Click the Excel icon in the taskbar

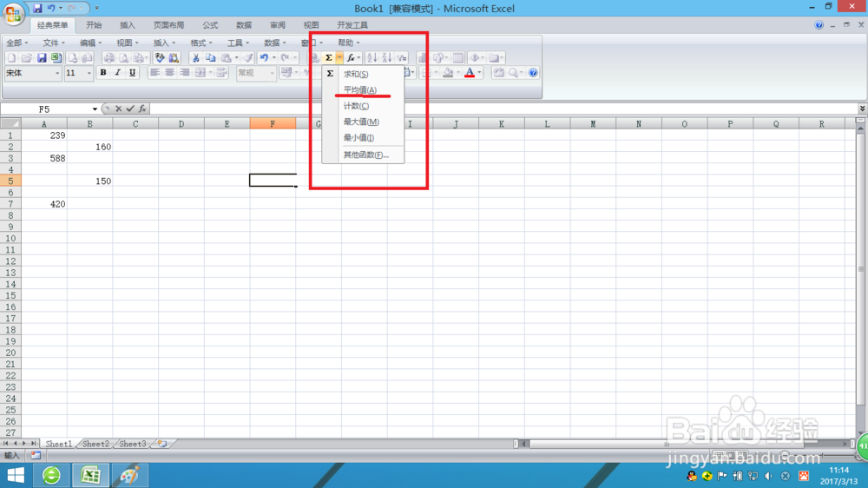90,475
